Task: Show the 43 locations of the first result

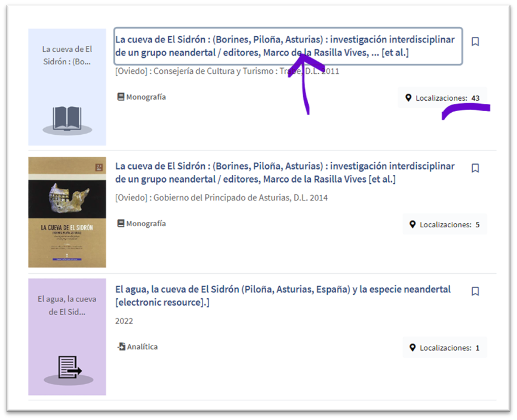Action: pos(442,98)
